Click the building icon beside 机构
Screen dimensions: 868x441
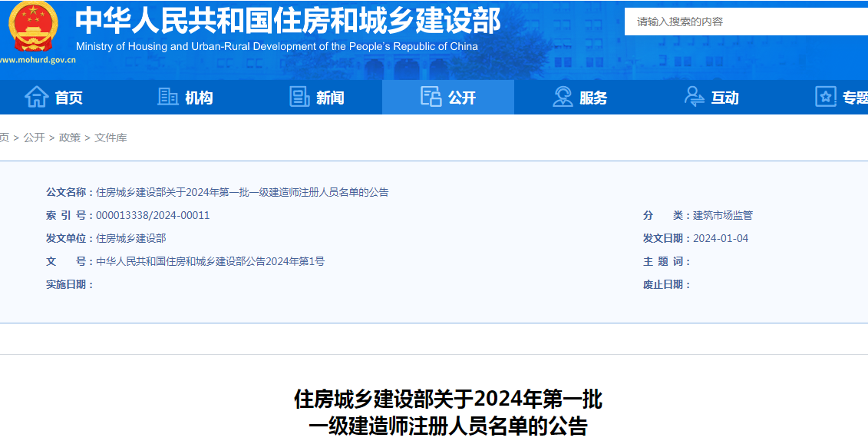(x=168, y=97)
